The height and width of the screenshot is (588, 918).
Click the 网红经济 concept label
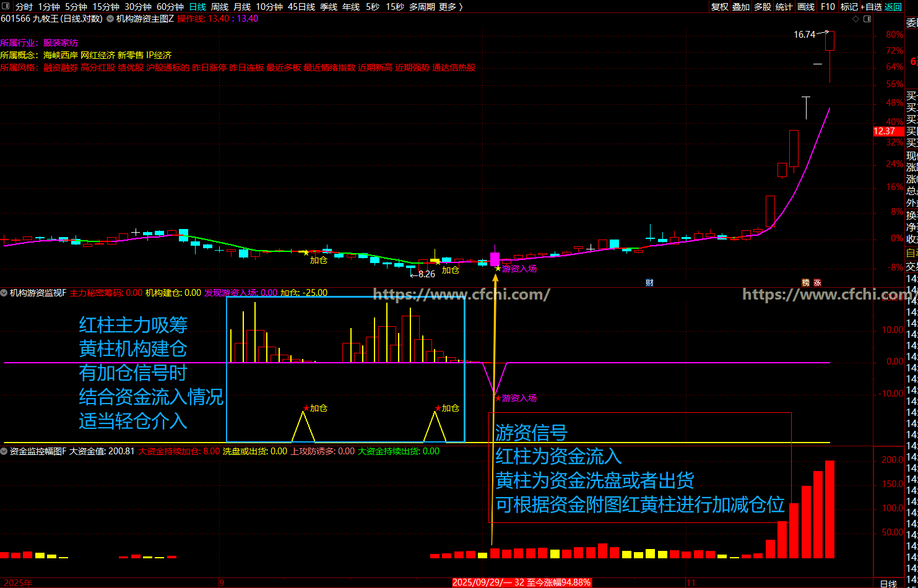pos(98,55)
